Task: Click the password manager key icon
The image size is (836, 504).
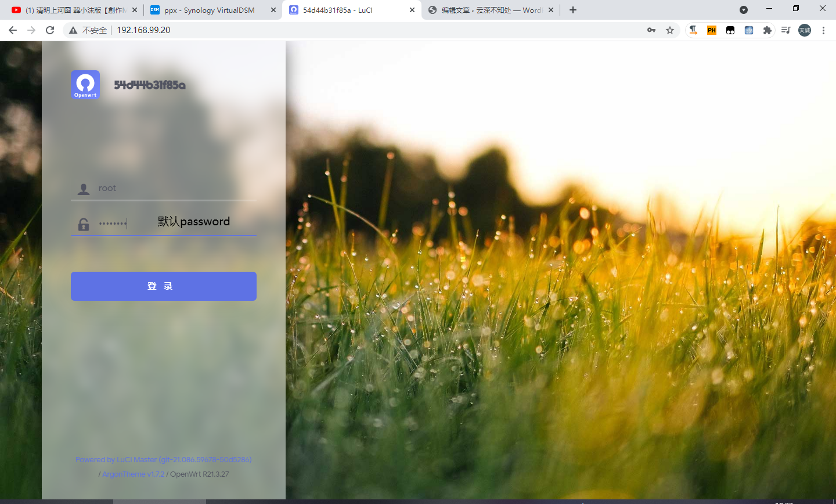Action: tap(651, 30)
